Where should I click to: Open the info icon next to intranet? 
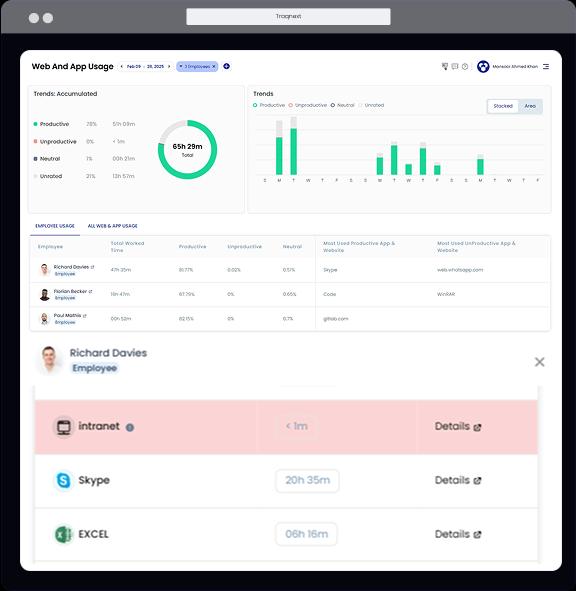[x=130, y=427]
